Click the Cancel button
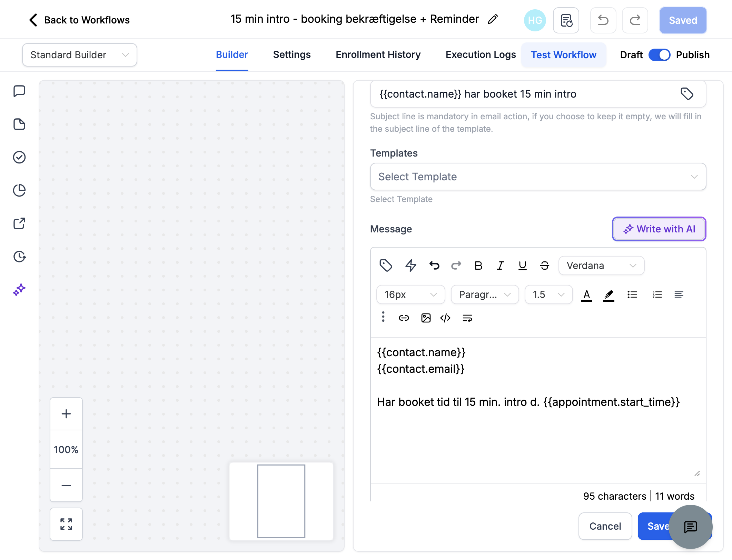This screenshot has height=560, width=732. pos(605,526)
